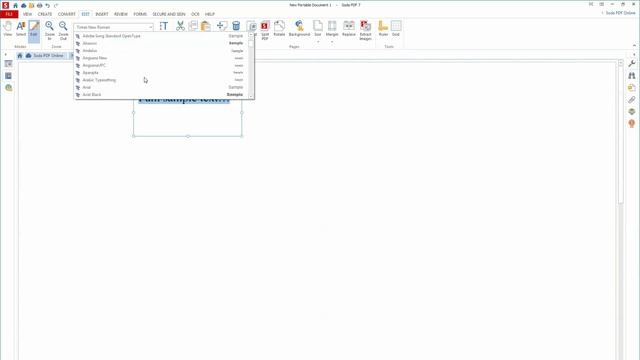The height and width of the screenshot is (360, 640).
Task: Switch to the REVIEW ribbon tab
Action: tap(121, 14)
